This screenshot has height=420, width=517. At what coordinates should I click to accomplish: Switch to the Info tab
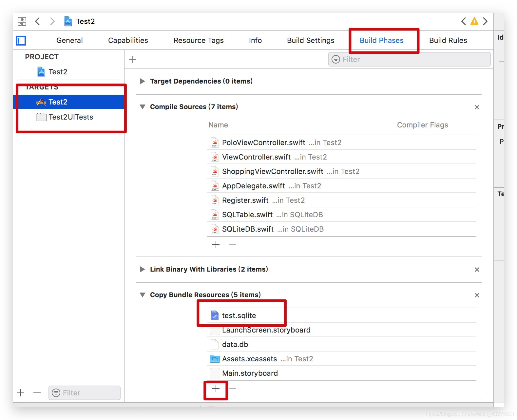pyautogui.click(x=255, y=40)
